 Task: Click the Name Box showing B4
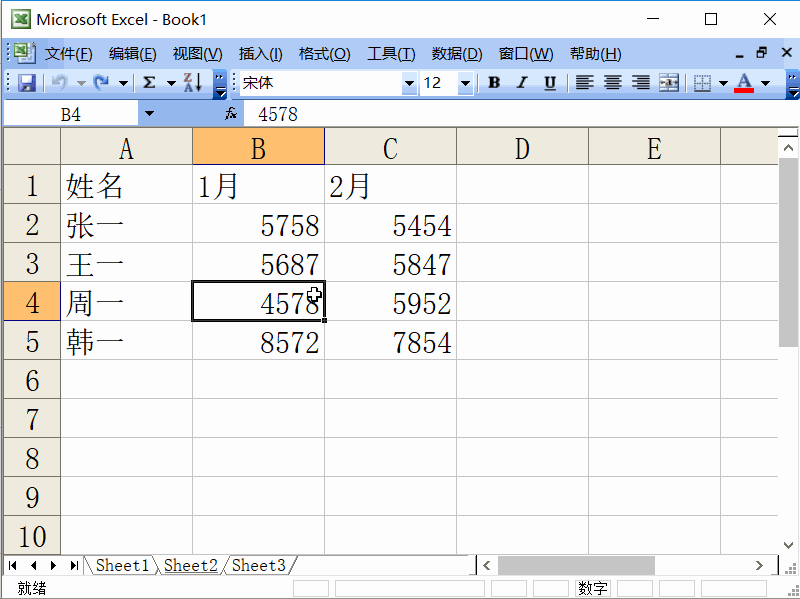click(71, 113)
